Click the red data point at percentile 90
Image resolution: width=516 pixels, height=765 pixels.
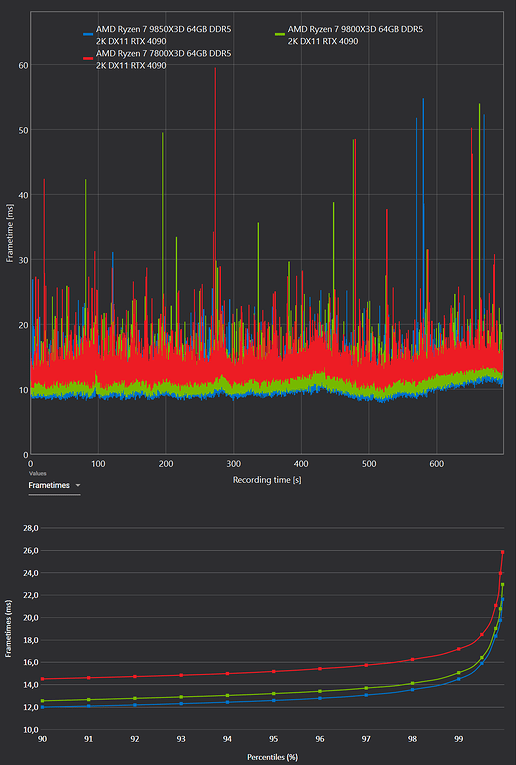pos(43,679)
